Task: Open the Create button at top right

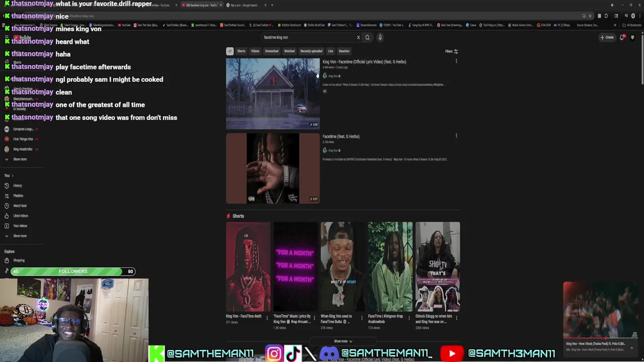Action: click(607, 37)
